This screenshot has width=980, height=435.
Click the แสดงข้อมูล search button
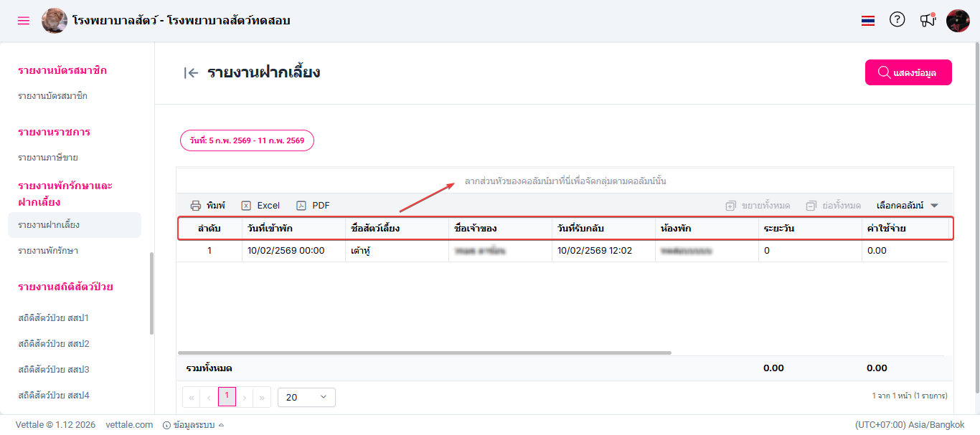click(908, 72)
